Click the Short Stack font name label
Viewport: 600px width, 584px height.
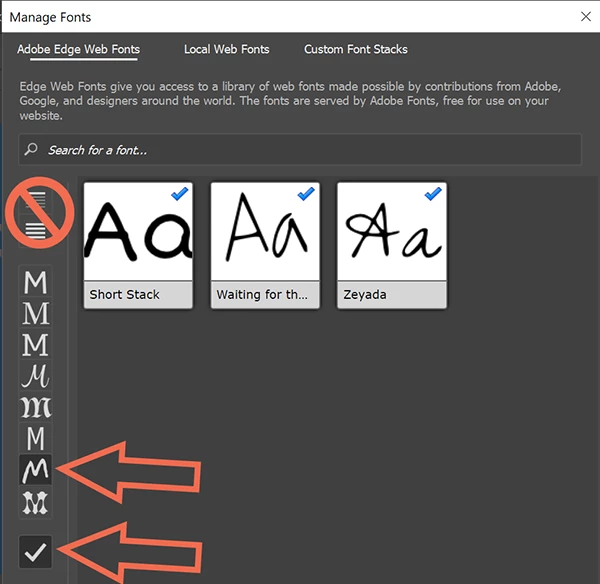pos(124,294)
